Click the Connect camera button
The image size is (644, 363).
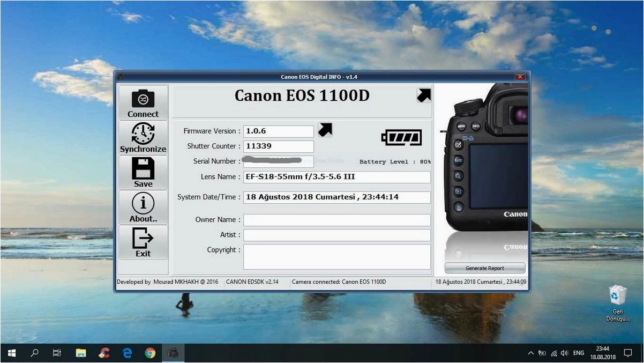point(143,102)
